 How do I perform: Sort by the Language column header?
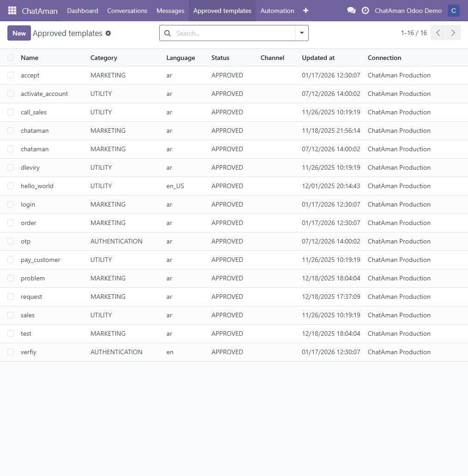(181, 58)
